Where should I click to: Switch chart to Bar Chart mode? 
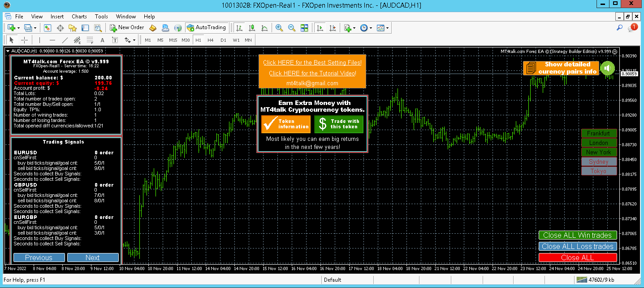click(x=239, y=28)
